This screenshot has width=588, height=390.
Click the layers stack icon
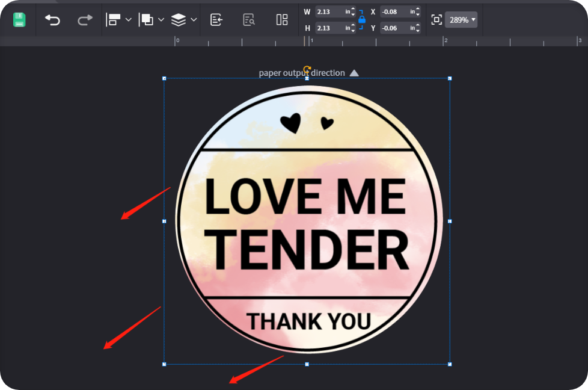coord(179,19)
